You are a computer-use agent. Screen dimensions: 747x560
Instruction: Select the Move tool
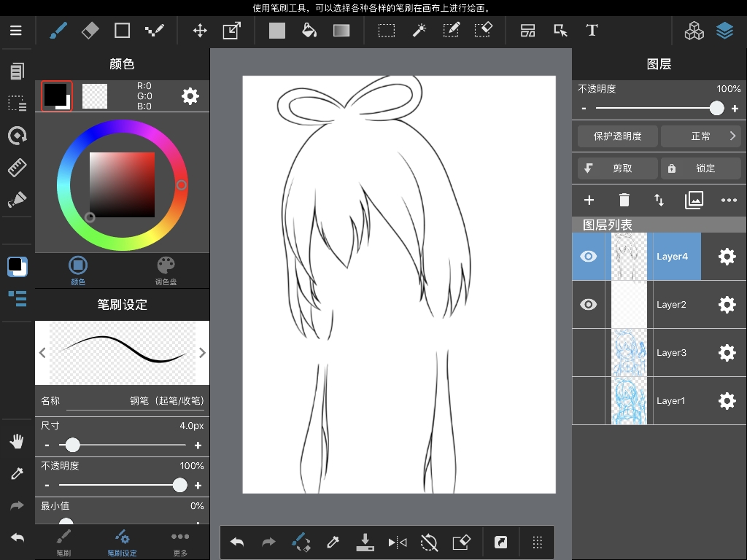coord(200,31)
